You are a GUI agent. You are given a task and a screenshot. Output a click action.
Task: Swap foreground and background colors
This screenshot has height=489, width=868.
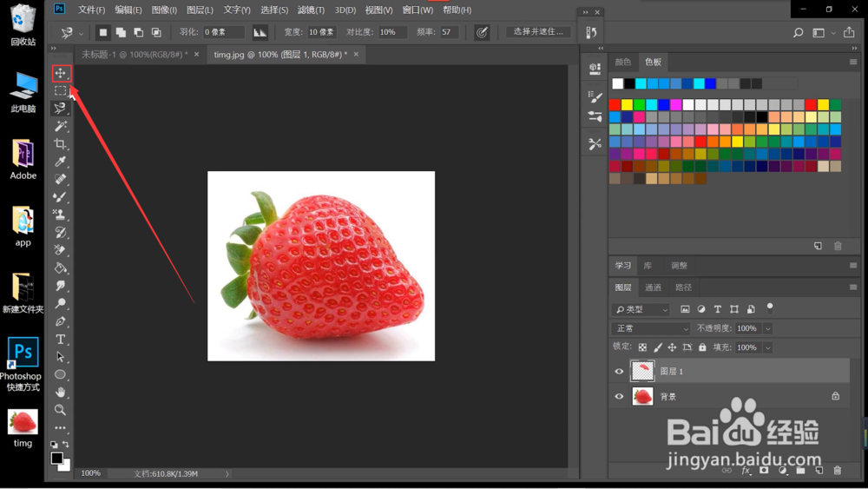66,444
